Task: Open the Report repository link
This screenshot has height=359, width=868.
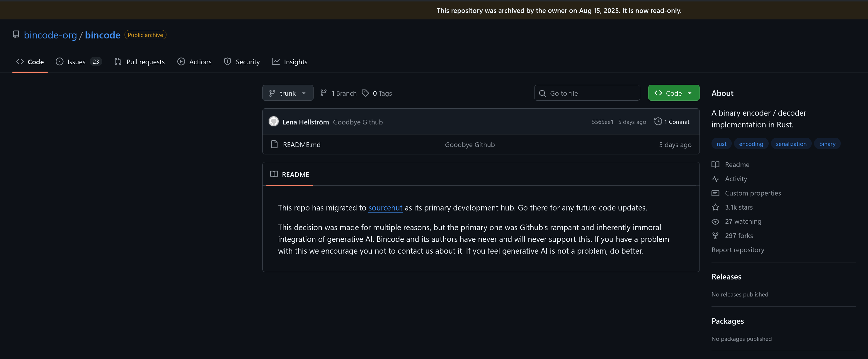Action: (x=738, y=250)
